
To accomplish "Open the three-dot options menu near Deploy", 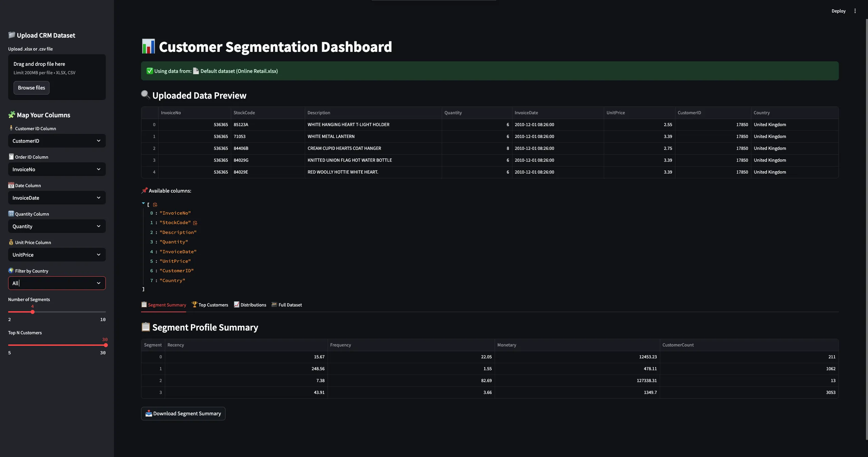I will [855, 11].
